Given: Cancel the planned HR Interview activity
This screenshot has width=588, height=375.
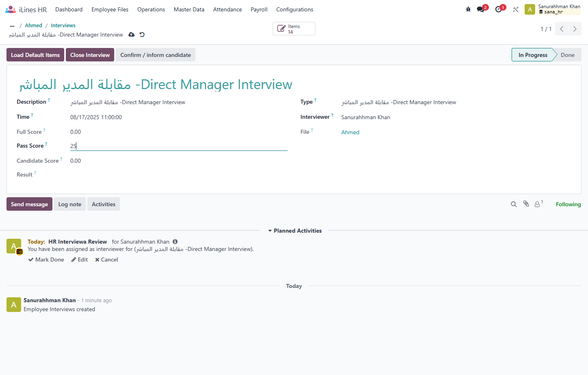Looking at the screenshot, I should coord(106,259).
